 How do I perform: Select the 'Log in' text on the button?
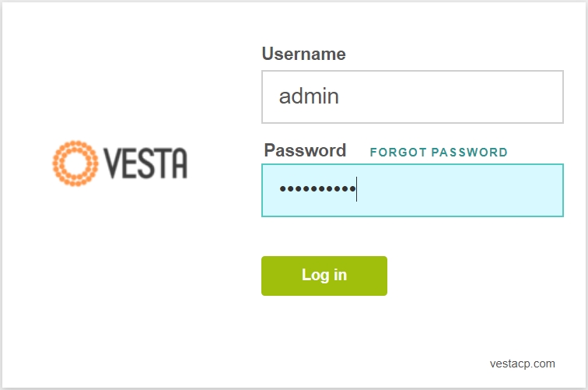click(x=324, y=275)
